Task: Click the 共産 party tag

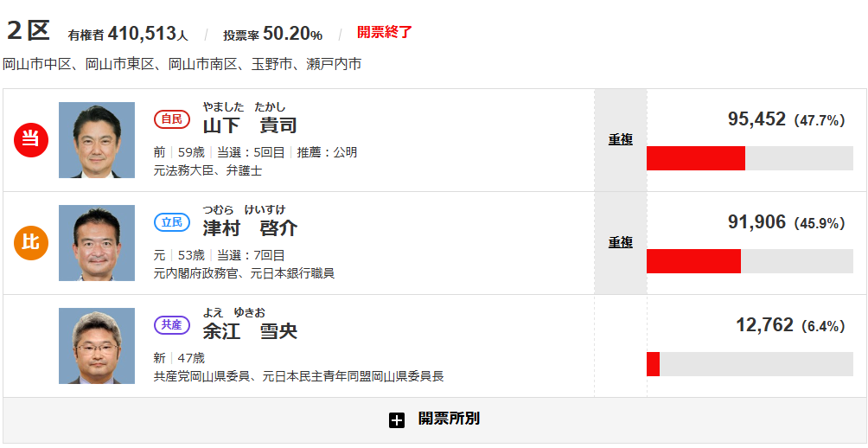Action: pos(171,325)
